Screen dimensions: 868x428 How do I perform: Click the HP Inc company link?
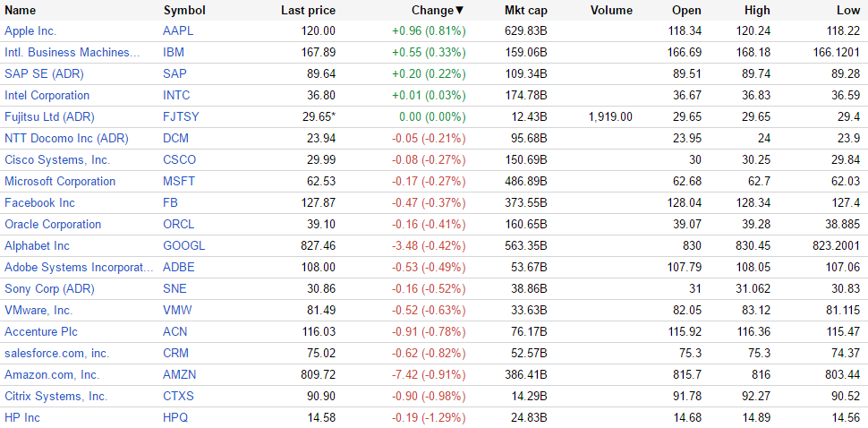pyautogui.click(x=22, y=417)
